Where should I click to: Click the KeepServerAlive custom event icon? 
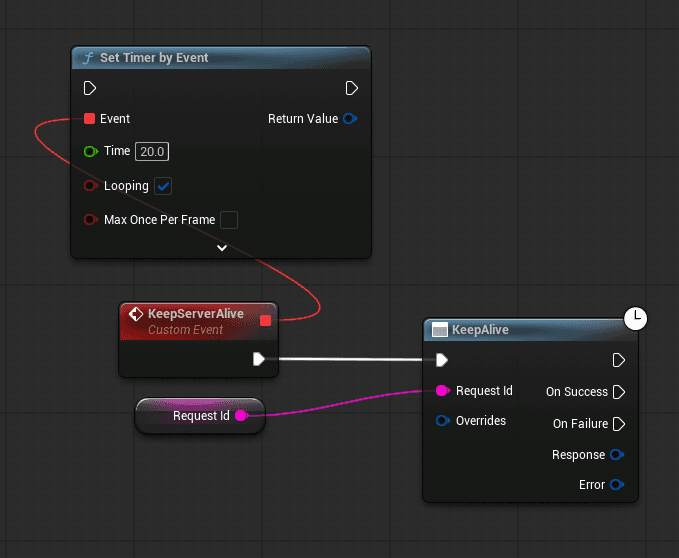pos(136,314)
